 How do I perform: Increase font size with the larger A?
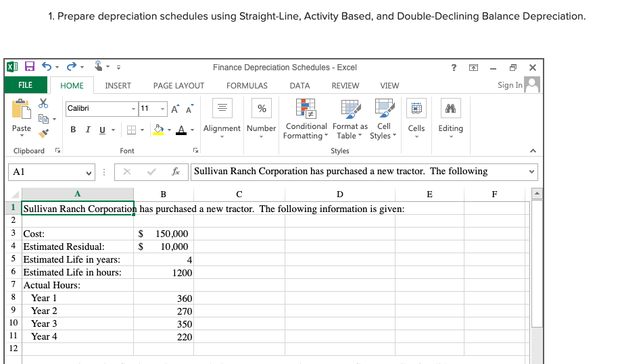(175, 109)
